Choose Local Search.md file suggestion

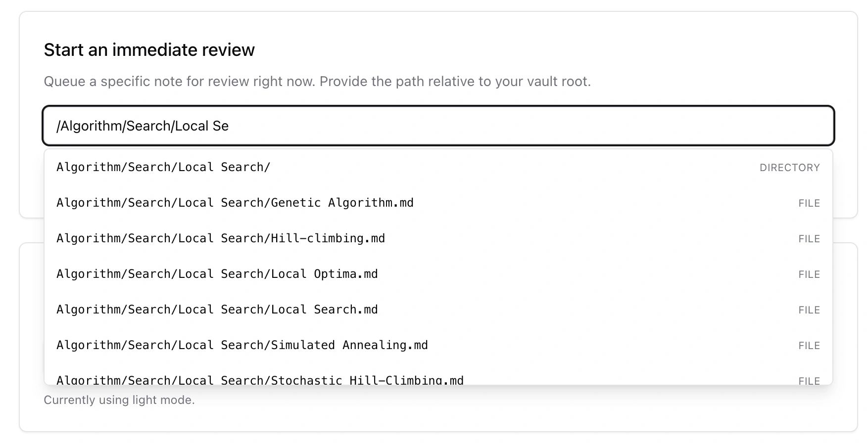click(x=217, y=310)
